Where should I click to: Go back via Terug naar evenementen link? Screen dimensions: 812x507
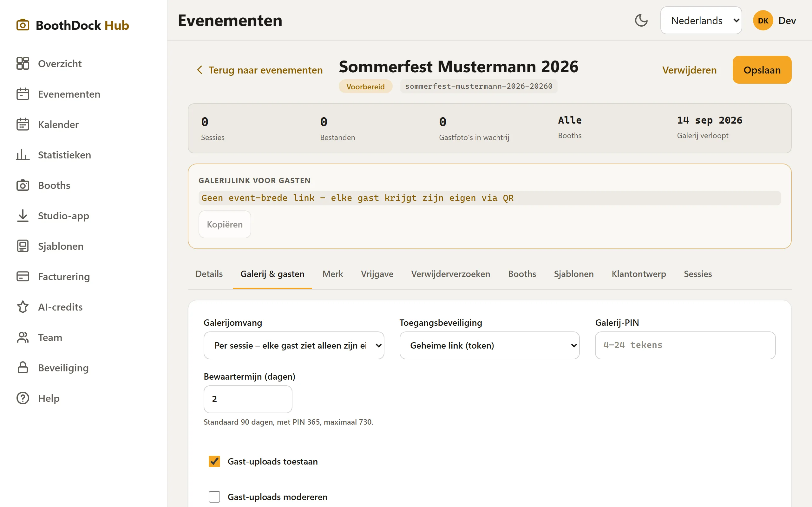click(259, 70)
